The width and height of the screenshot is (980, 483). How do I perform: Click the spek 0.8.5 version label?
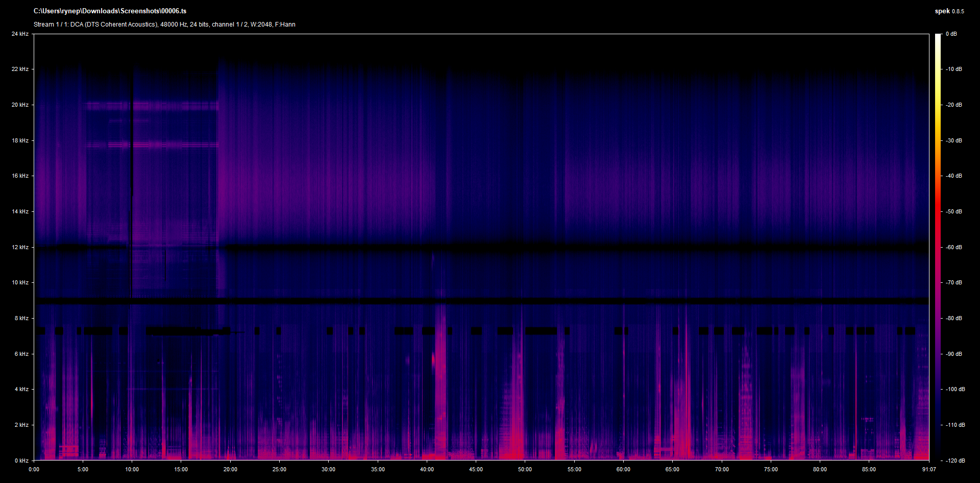click(949, 11)
